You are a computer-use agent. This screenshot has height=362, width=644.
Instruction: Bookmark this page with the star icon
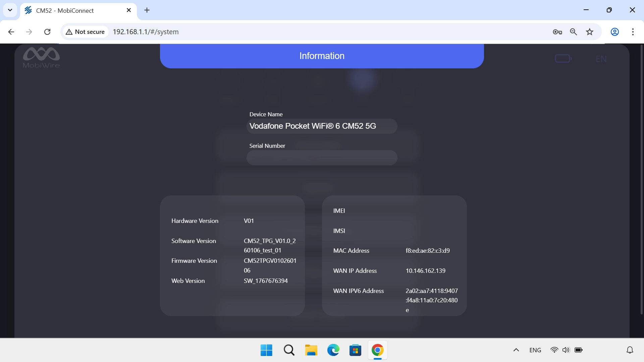tap(589, 32)
